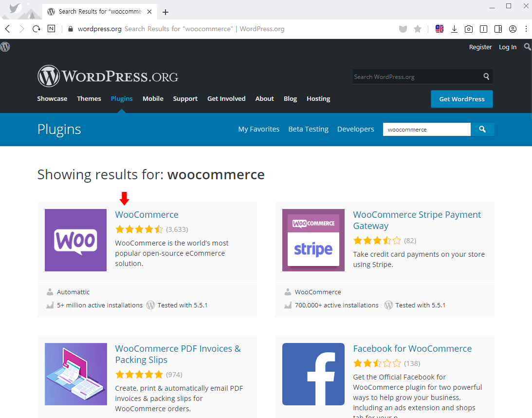
Task: Click the Plugins page heading
Action: tap(59, 130)
